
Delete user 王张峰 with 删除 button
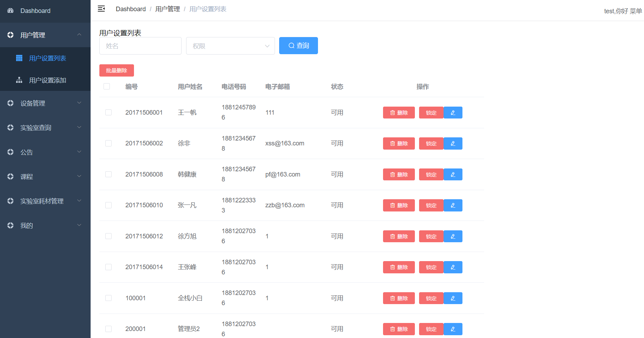tap(399, 267)
